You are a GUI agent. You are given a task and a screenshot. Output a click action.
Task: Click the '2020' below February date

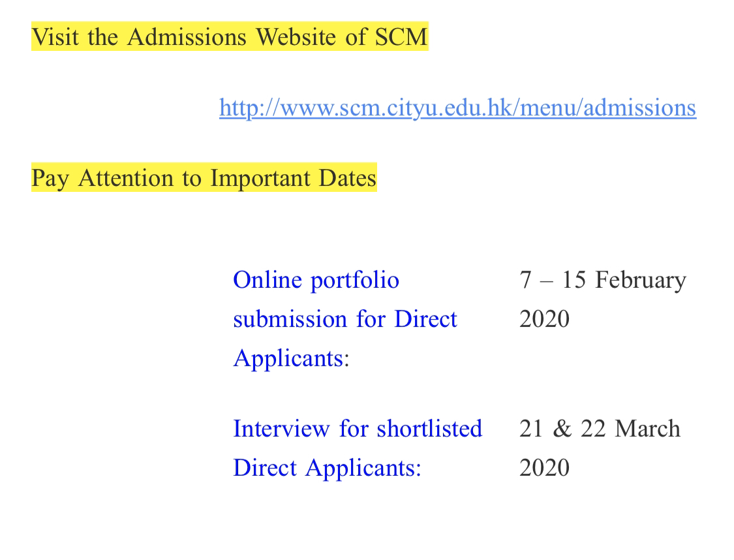[544, 320]
